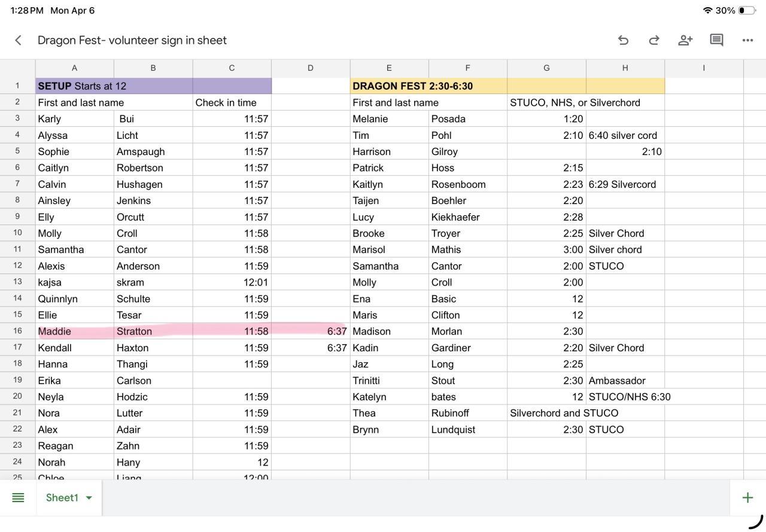Click the undo icon
This screenshot has height=532, width=766.
[x=623, y=40]
